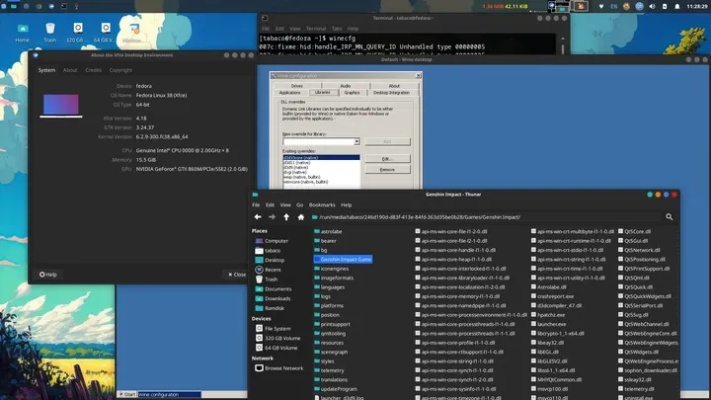The image size is (711, 400).
Task: Switch to the Copyright tab in Xfce dialog
Action: (x=121, y=70)
